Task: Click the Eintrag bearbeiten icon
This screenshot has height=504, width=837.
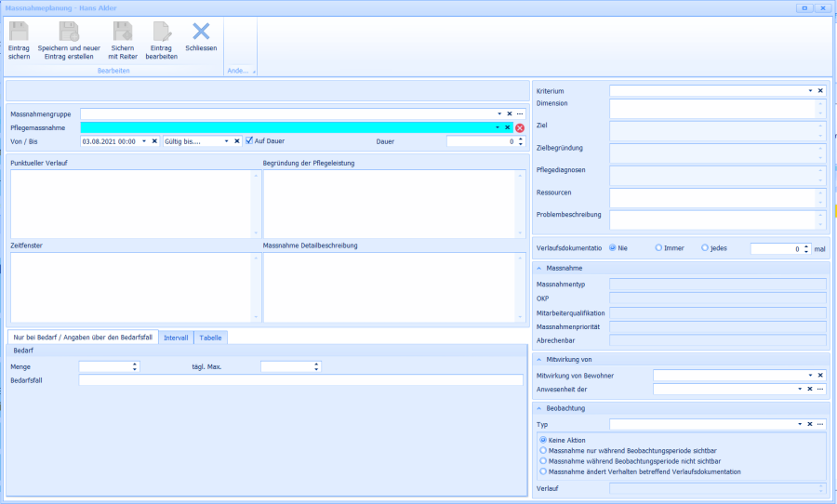Action: [161, 32]
